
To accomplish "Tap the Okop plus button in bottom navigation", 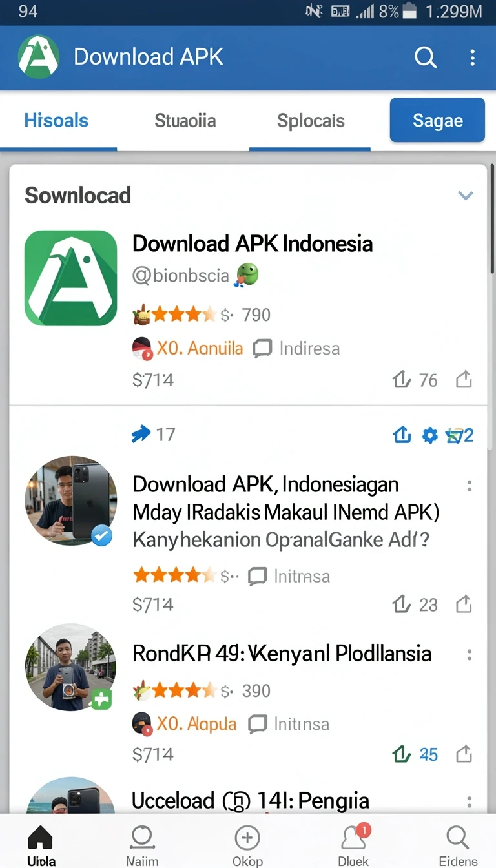I will (247, 844).
